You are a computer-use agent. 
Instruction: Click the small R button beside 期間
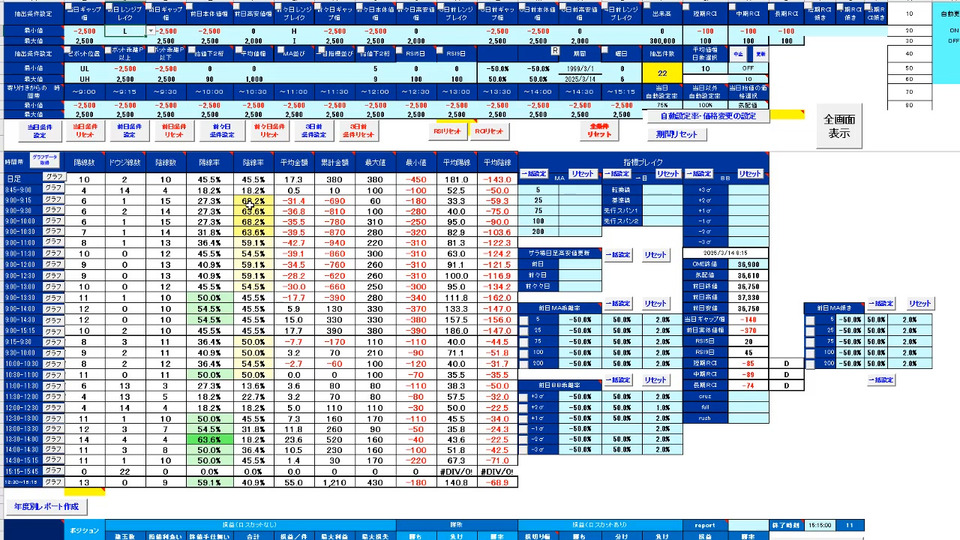(x=555, y=51)
